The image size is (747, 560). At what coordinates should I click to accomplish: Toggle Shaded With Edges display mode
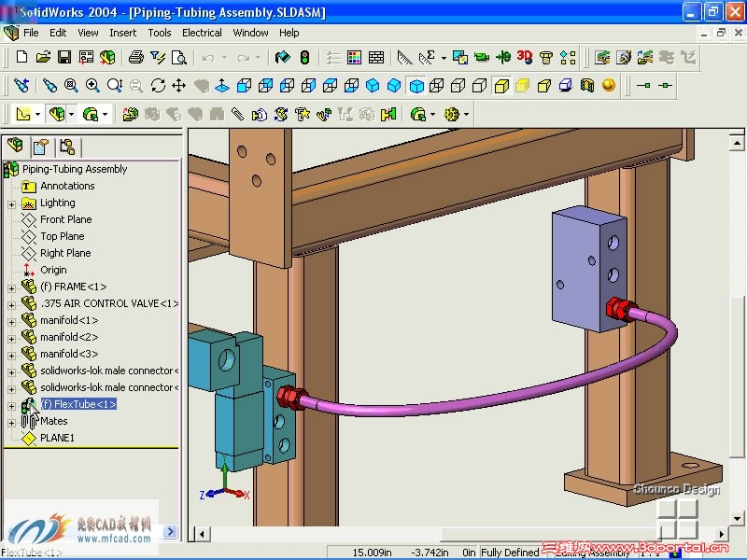click(501, 86)
